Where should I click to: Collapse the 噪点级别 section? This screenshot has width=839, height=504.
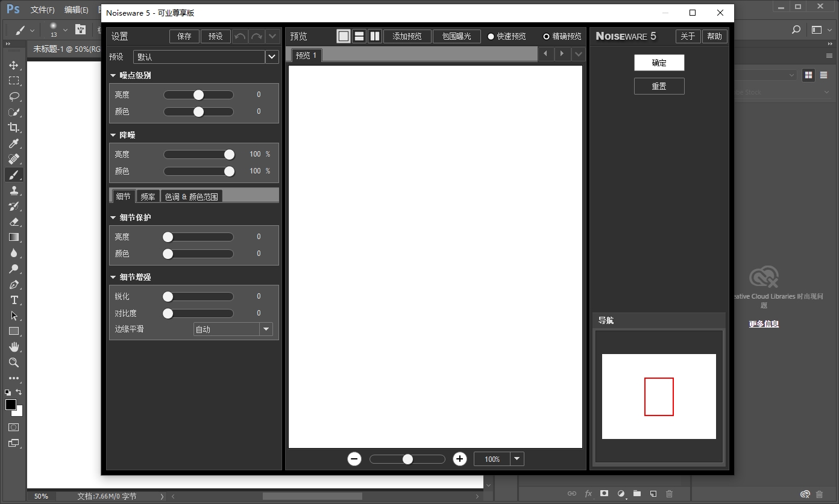tap(113, 75)
